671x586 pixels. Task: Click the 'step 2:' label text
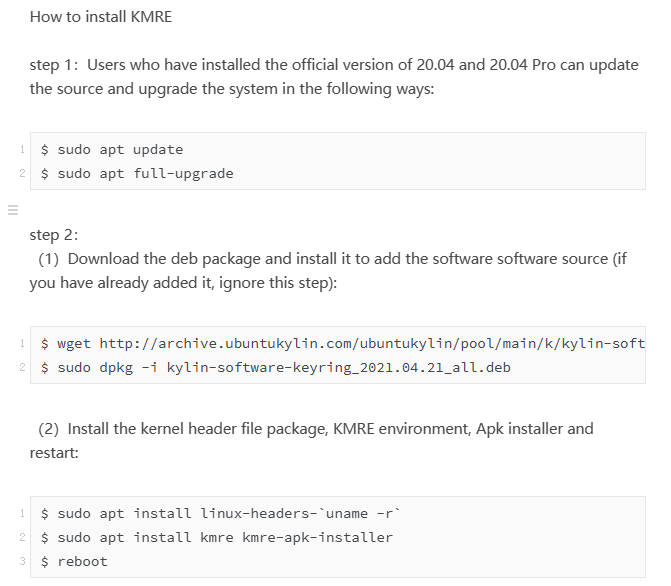click(x=54, y=235)
